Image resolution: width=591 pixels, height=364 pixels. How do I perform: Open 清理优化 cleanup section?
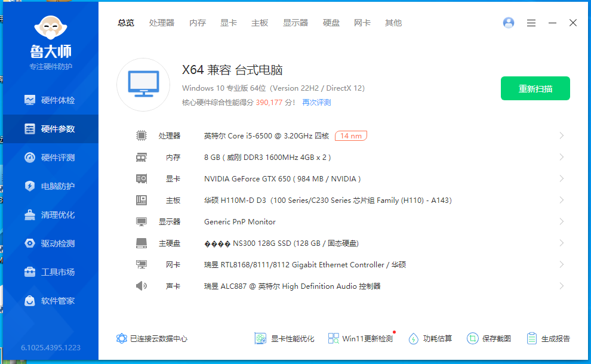[51, 215]
